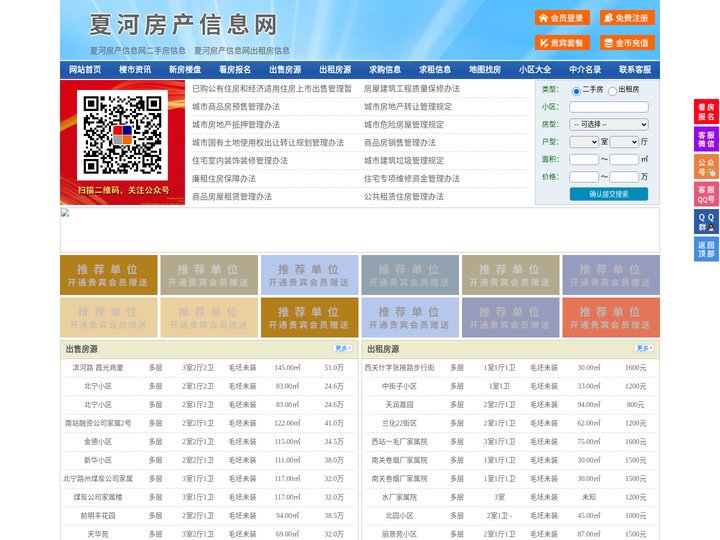
Task: Open the 出售房源 nav item
Action: (x=285, y=70)
